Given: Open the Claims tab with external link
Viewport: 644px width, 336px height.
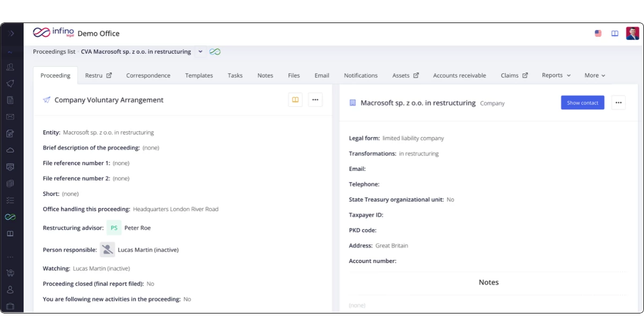Looking at the screenshot, I should (514, 76).
